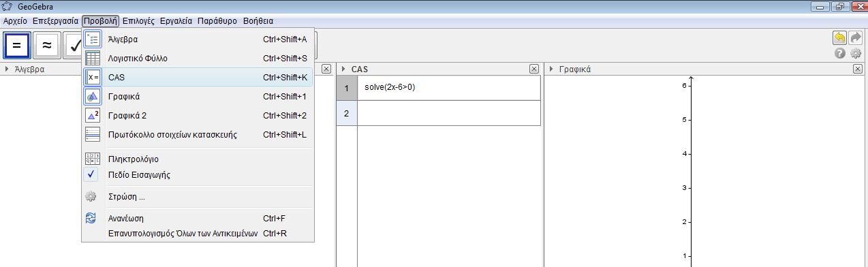
Task: Click the Λογιστικό Φύλλο spreadsheet icon
Action: (x=93, y=59)
